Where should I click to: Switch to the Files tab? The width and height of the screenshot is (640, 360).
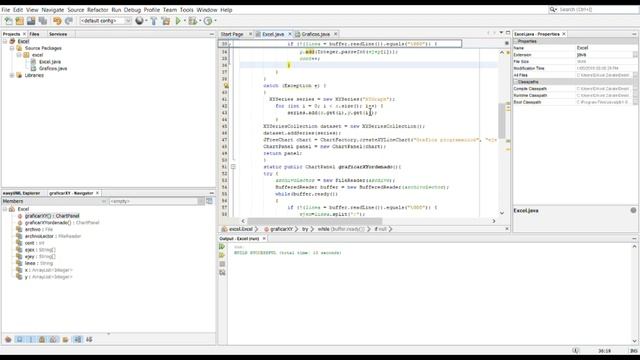34,34
